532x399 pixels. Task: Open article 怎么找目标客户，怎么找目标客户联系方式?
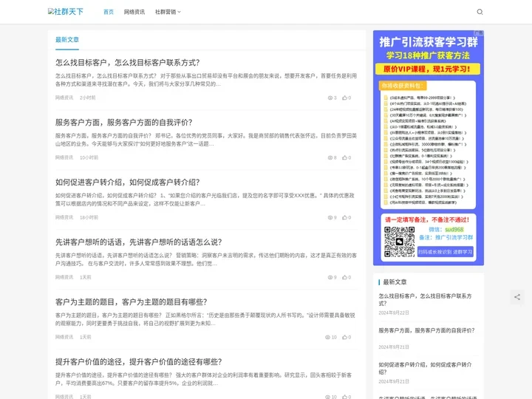click(128, 62)
